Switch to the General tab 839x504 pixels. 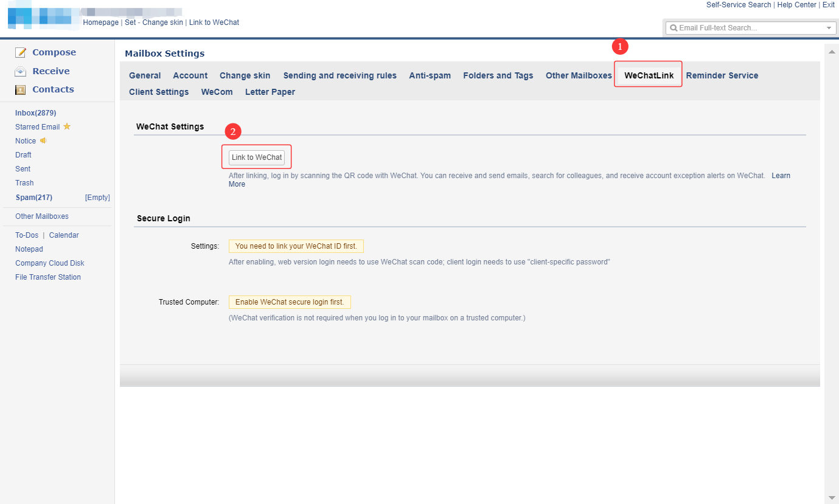[145, 75]
